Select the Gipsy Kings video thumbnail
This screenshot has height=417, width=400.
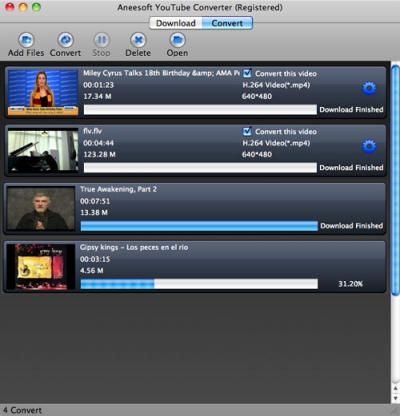point(41,266)
